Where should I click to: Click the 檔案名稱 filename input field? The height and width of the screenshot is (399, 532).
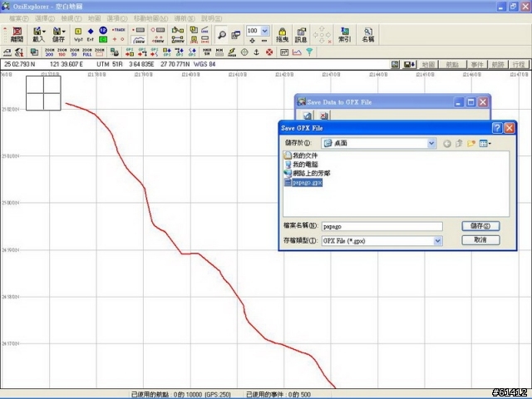[382, 226]
